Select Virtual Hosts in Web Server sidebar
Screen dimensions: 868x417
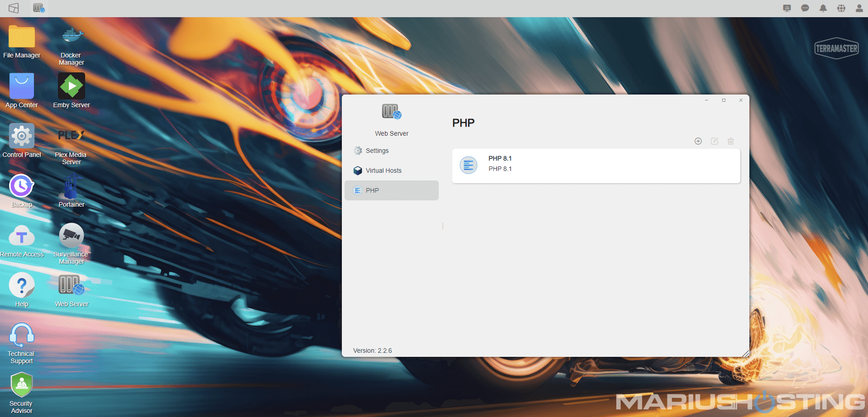pos(392,171)
